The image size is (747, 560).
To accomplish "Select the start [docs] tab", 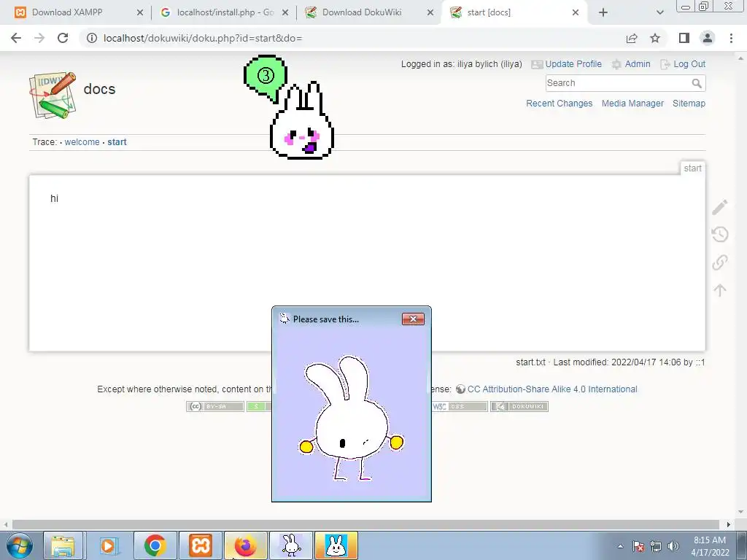I will tap(488, 12).
